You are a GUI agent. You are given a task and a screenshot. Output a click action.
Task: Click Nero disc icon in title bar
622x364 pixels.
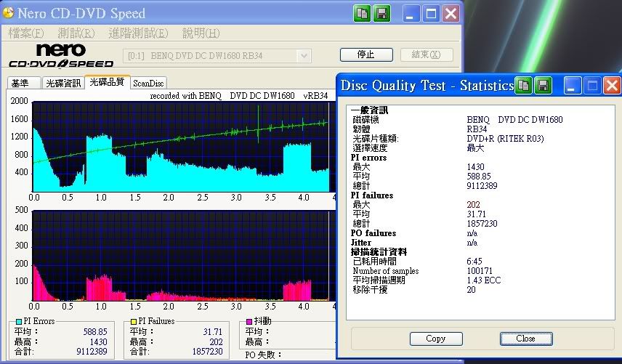(x=8, y=12)
